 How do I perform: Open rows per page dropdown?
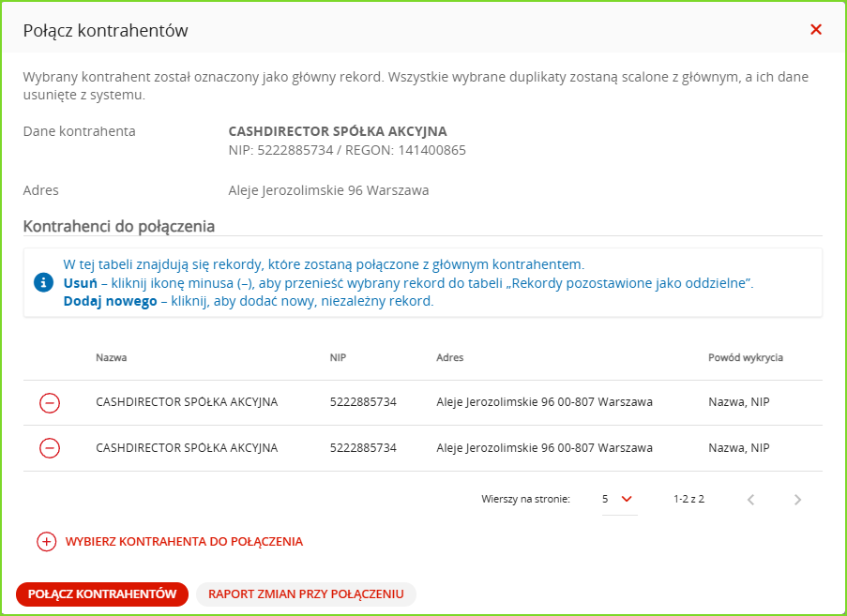[620, 500]
